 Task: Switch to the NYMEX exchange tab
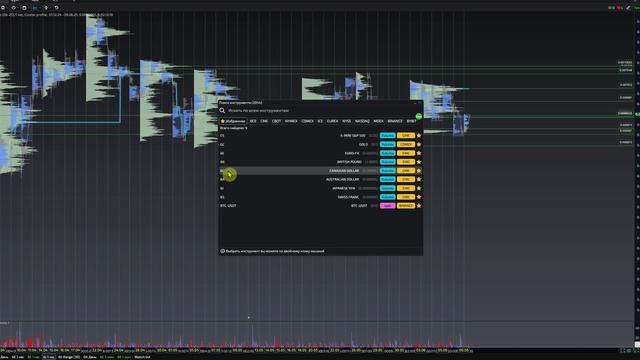click(291, 121)
